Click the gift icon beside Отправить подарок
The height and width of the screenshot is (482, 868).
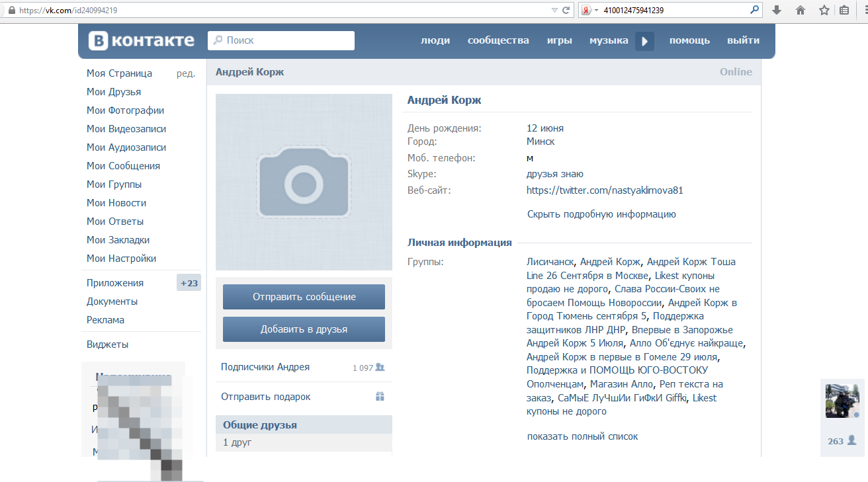[380, 397]
